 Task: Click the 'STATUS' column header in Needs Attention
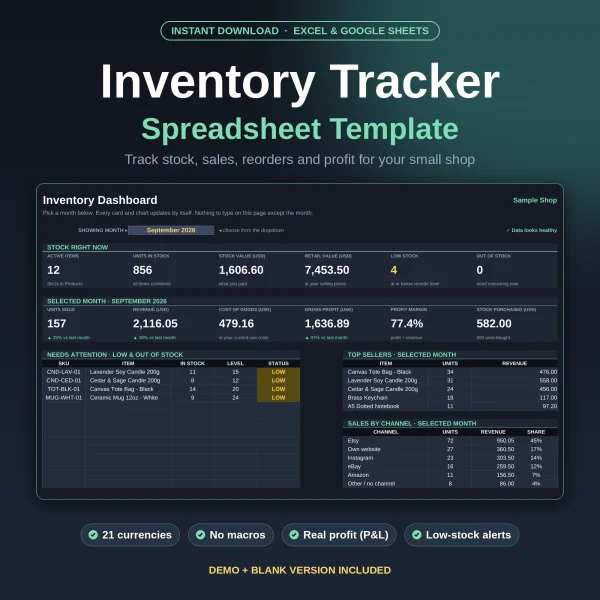(278, 364)
